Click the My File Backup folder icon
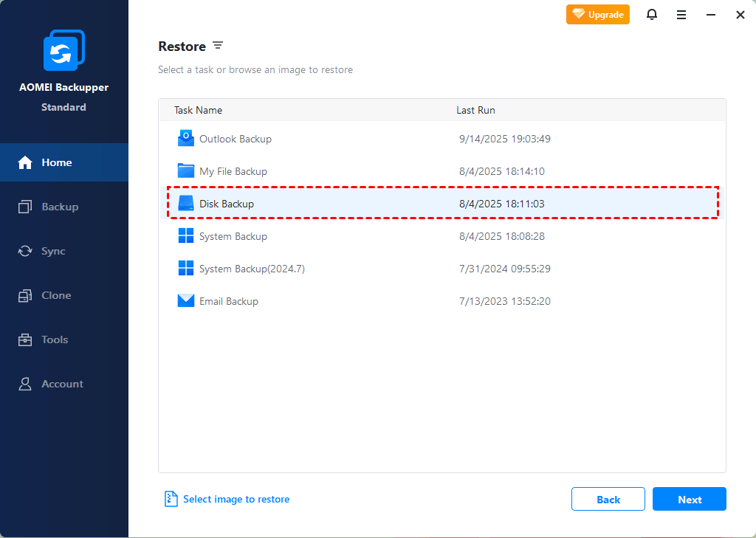This screenshot has height=538, width=756. click(x=185, y=171)
